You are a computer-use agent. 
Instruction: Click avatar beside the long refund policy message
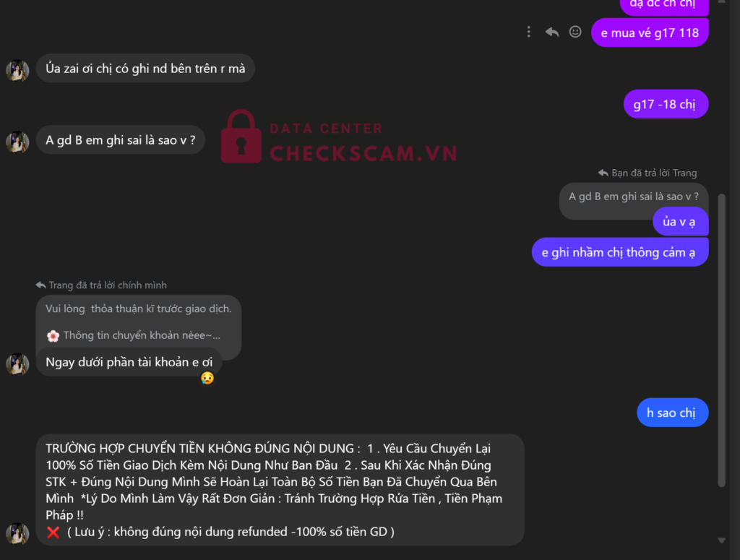17,533
